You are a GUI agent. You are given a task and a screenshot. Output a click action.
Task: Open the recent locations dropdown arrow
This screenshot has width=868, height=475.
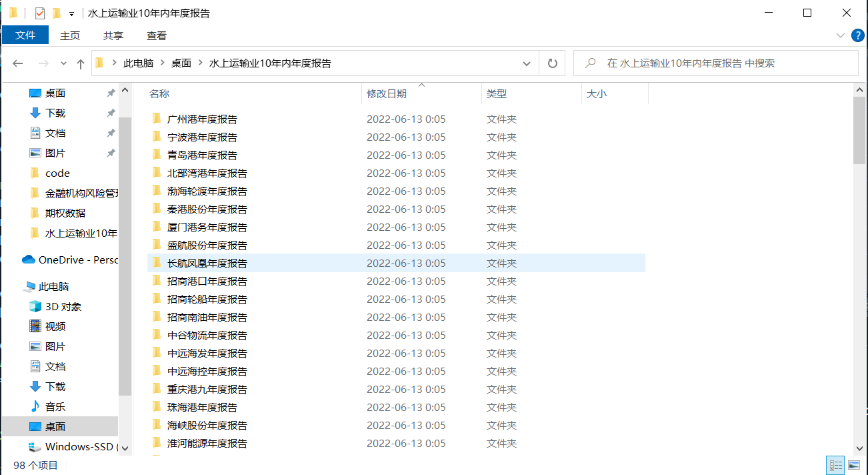coord(63,63)
